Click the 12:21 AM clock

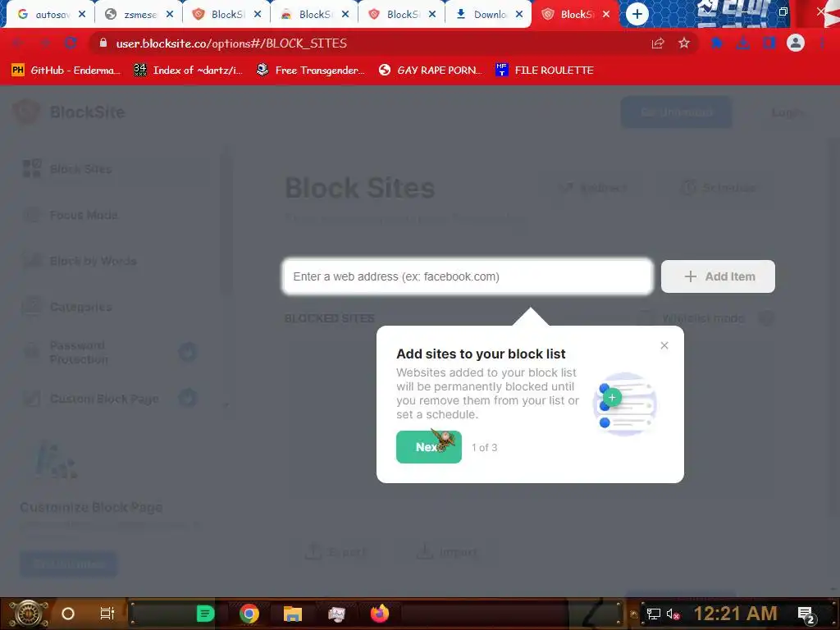[x=735, y=614]
